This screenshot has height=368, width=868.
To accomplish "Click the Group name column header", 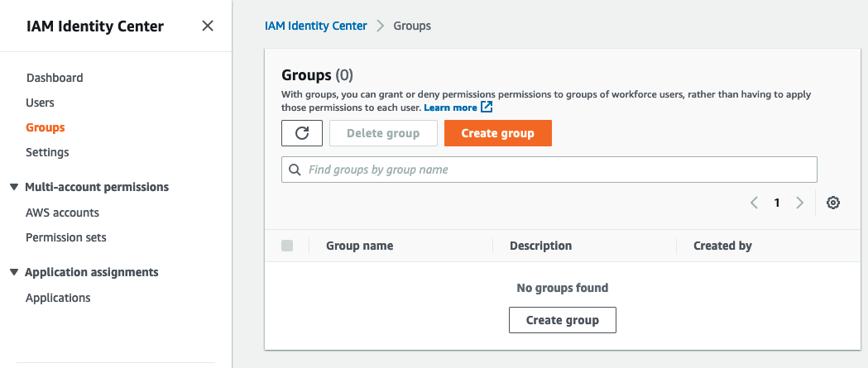I will pyautogui.click(x=360, y=246).
